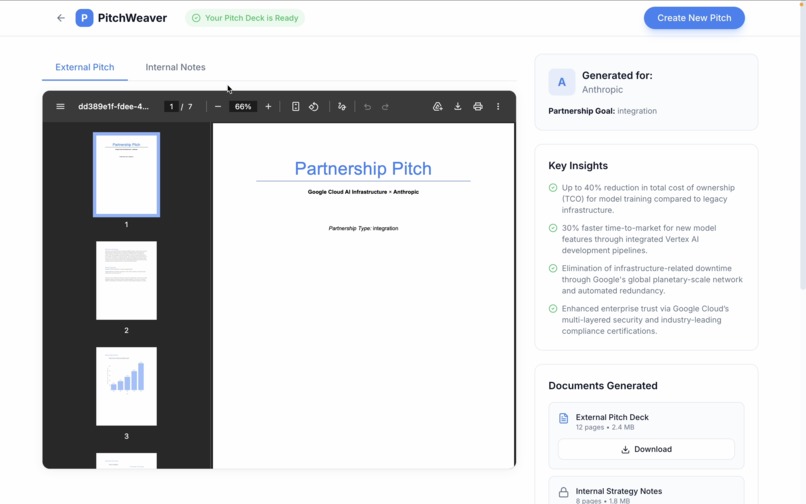Viewport: 806px width, 504px height.
Task: Click the 'Internal Strategy Notes' document title
Action: (618, 491)
